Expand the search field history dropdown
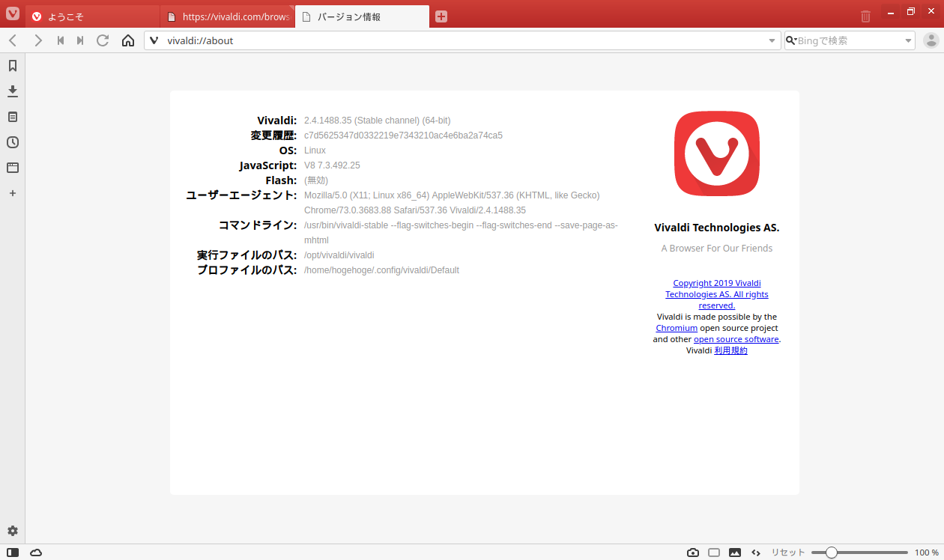Image resolution: width=944 pixels, height=560 pixels. [909, 40]
